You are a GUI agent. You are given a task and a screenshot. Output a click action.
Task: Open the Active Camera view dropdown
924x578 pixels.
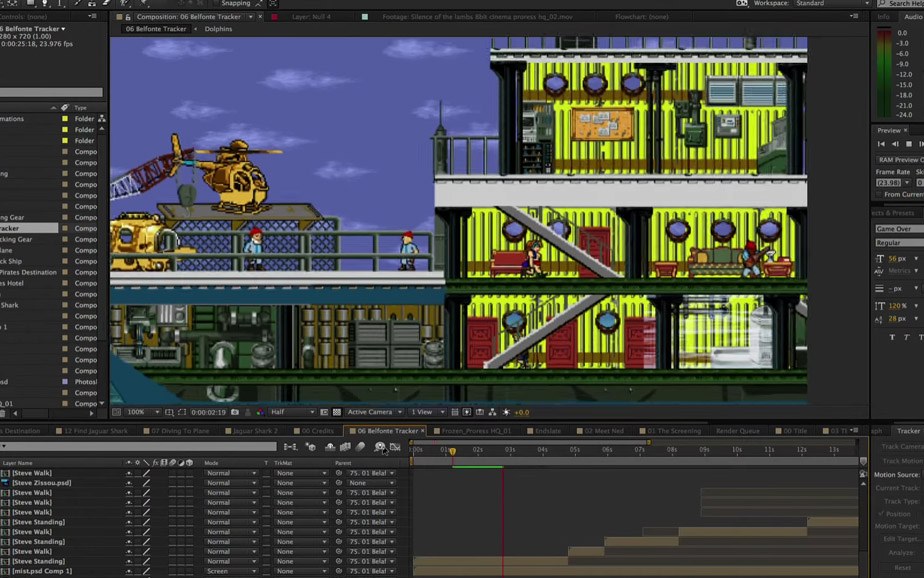point(374,412)
